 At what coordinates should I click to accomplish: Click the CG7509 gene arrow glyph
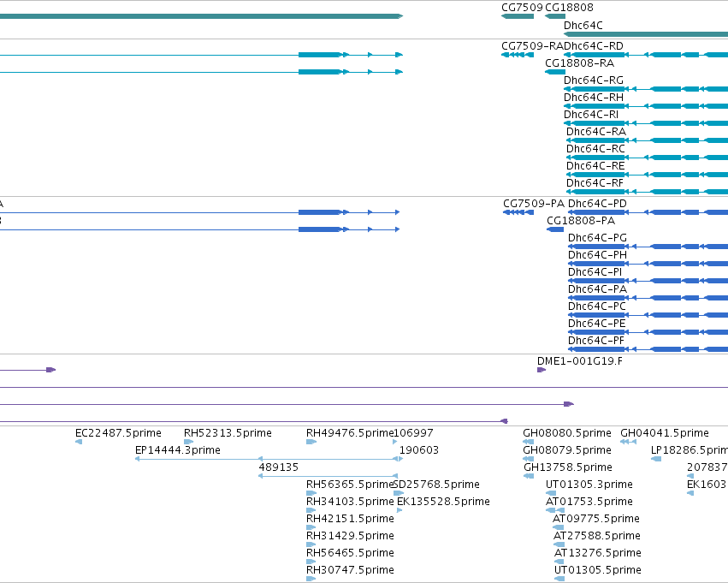(x=518, y=16)
